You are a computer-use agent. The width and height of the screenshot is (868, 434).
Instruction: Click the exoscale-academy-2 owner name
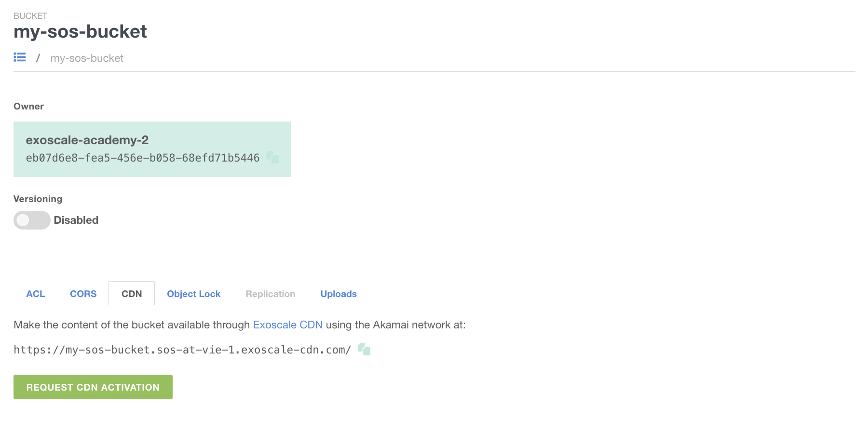[87, 140]
